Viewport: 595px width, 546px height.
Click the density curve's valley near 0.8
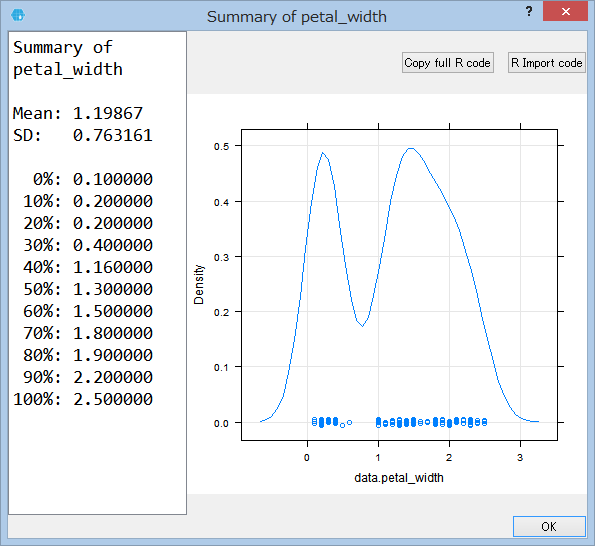coord(363,326)
